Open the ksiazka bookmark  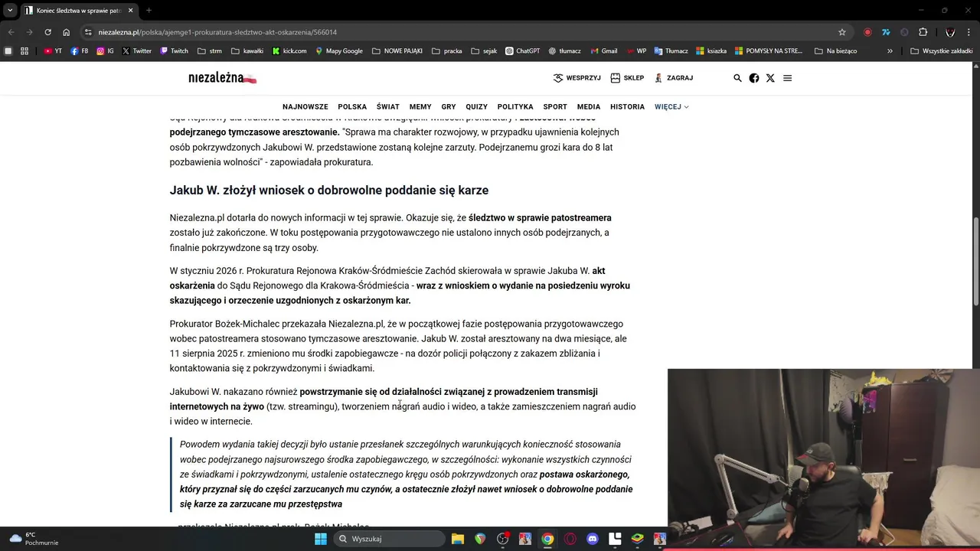tap(711, 51)
